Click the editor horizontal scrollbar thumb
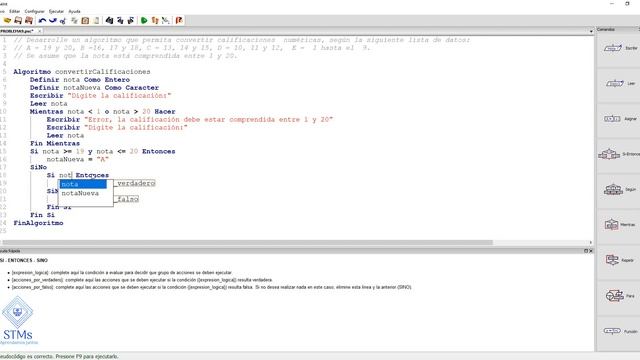Image resolution: width=640 pixels, height=360 pixels. pyautogui.click(x=247, y=242)
